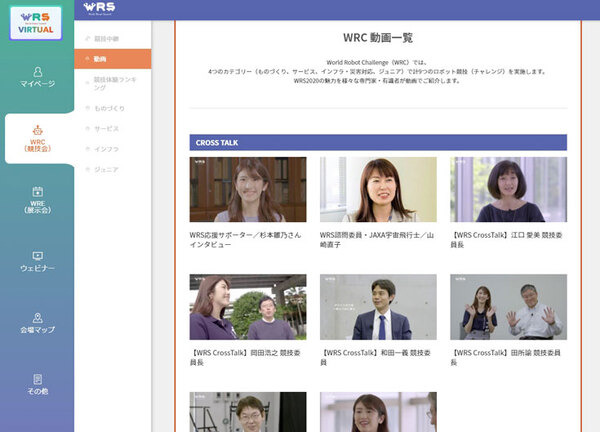The image size is (600, 432).
Task: Select the 動画 submenu item
Action: click(100, 59)
